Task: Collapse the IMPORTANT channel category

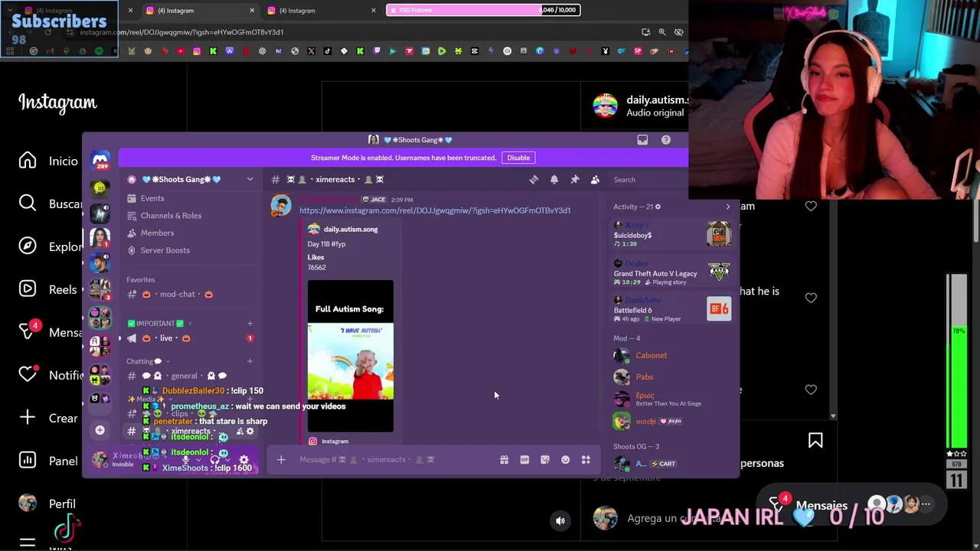Action: [155, 323]
